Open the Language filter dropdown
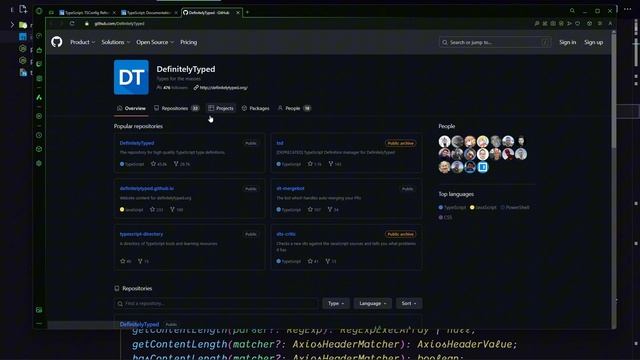 373,304
